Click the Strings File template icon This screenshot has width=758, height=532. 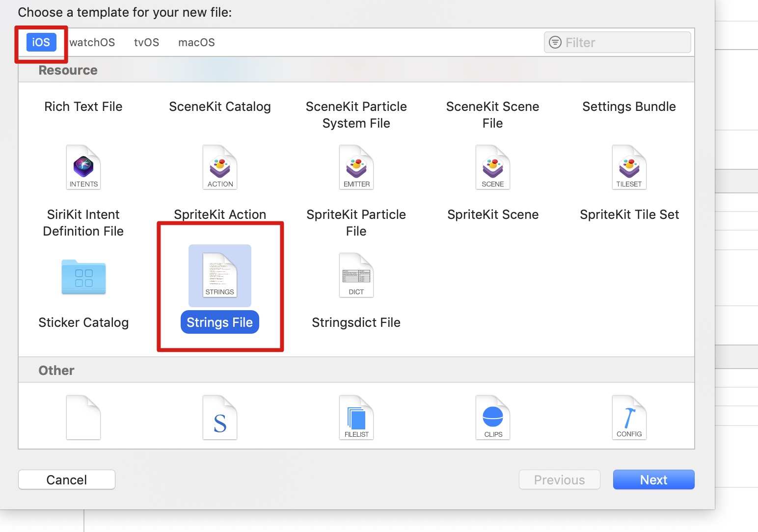tap(220, 275)
